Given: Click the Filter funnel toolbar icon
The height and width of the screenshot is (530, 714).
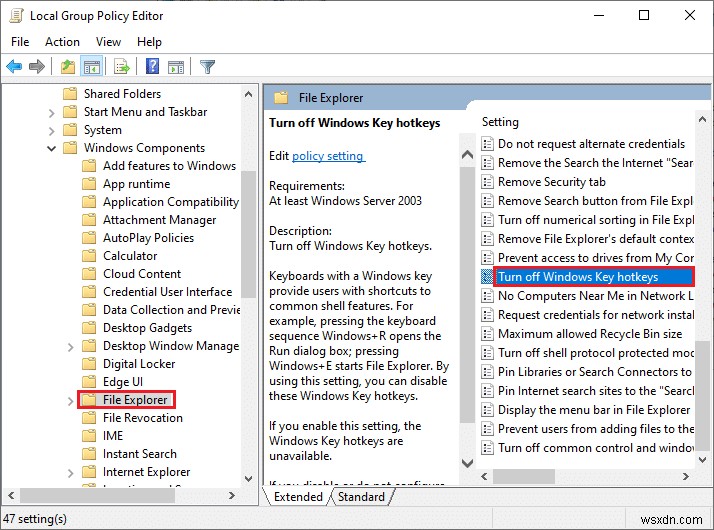Looking at the screenshot, I should [x=207, y=67].
